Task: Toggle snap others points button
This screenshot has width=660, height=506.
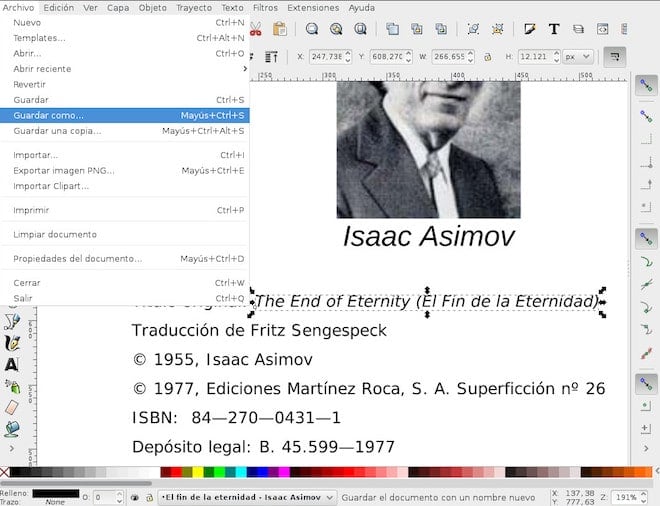Action: (646, 383)
